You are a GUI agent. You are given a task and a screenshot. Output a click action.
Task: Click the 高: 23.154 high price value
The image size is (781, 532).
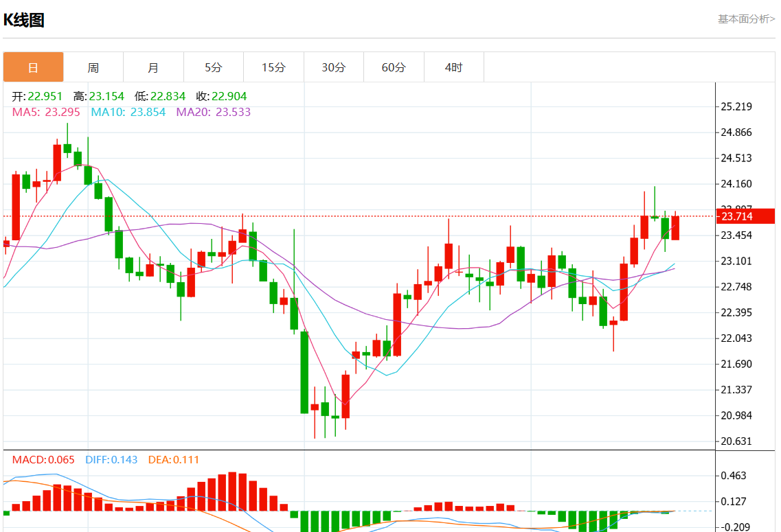click(x=99, y=96)
